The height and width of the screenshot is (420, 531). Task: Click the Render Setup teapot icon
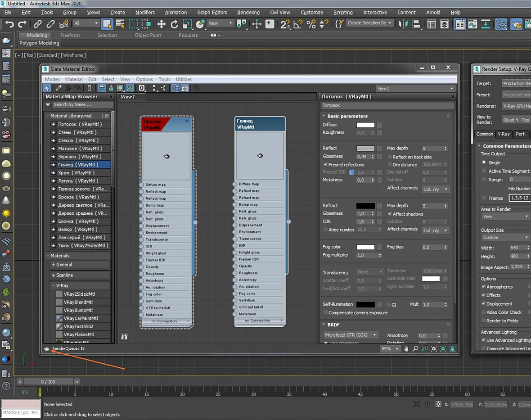coord(517,24)
